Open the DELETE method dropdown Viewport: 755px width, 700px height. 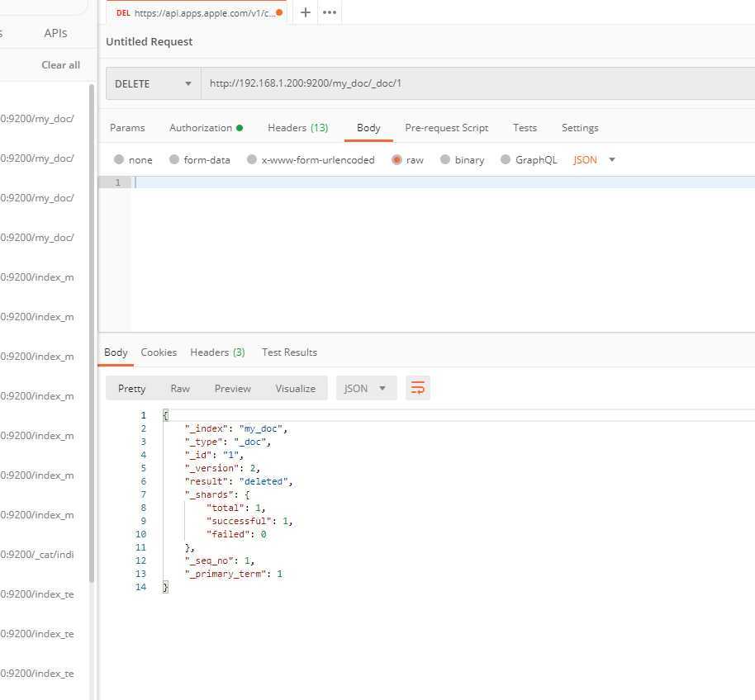pos(153,83)
